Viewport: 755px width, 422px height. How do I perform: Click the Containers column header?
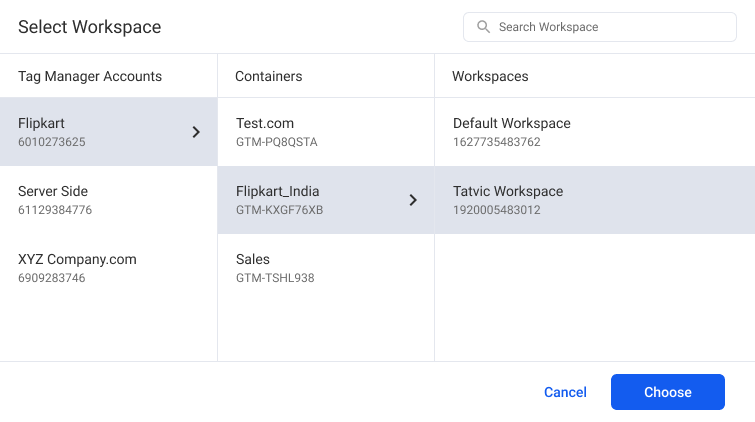point(269,76)
